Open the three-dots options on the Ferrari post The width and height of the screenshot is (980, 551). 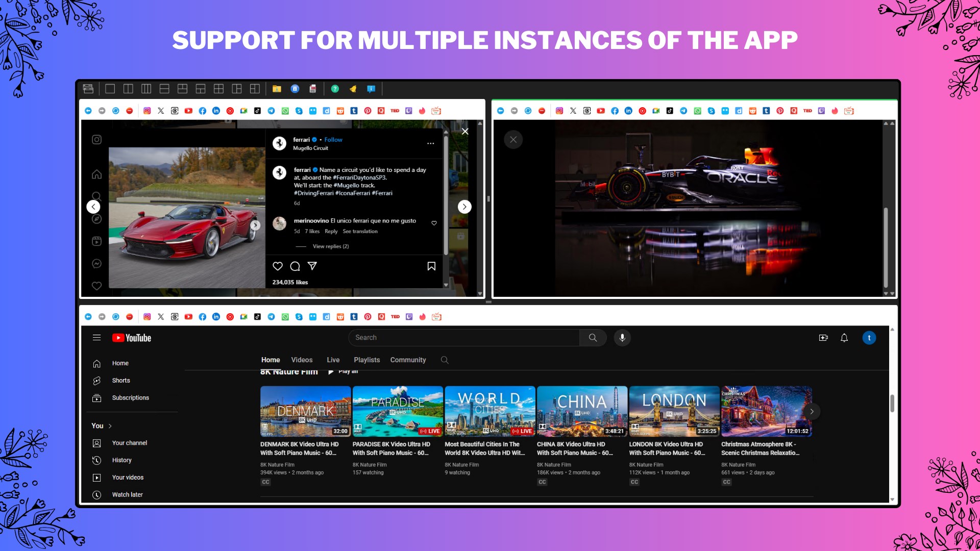pos(430,144)
